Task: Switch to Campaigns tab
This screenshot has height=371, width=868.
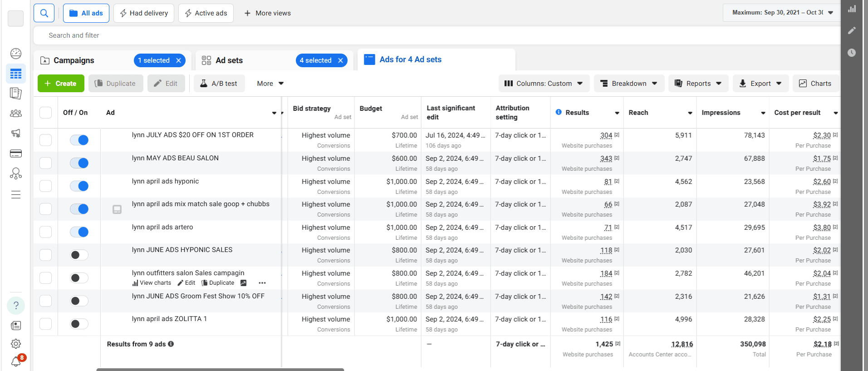Action: 113,60
